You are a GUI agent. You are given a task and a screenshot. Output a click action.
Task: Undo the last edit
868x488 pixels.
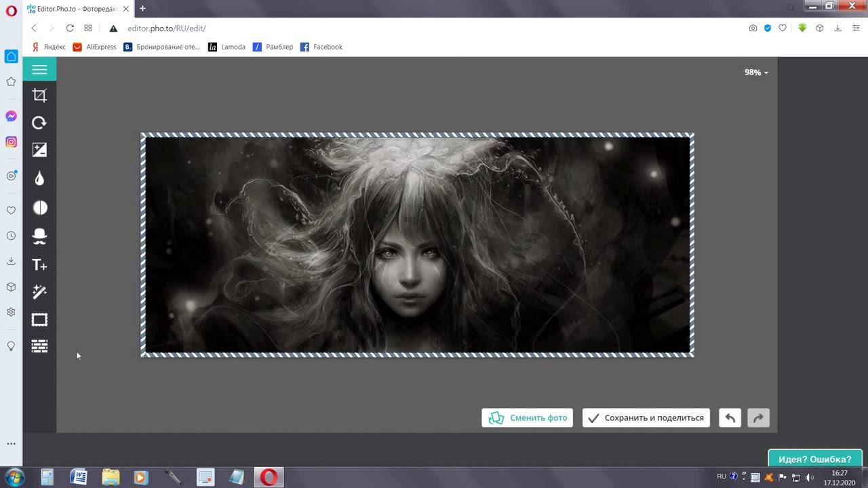[x=730, y=418]
